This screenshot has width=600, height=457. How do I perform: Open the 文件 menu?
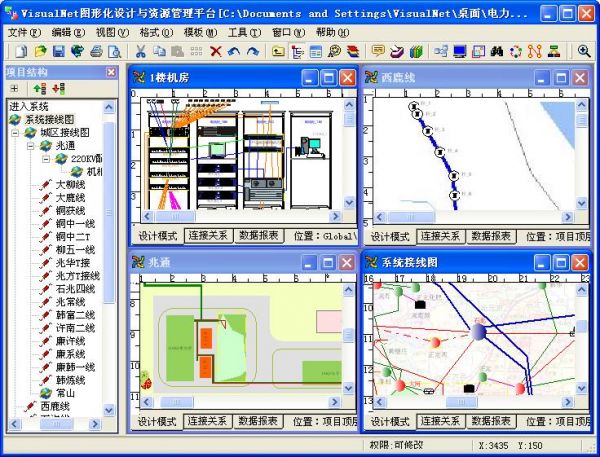[24, 33]
